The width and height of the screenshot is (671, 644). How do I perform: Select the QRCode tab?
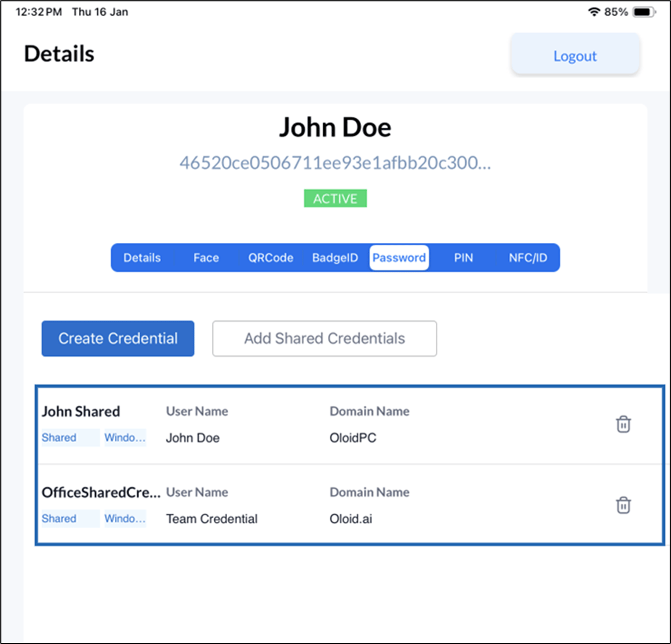(271, 258)
